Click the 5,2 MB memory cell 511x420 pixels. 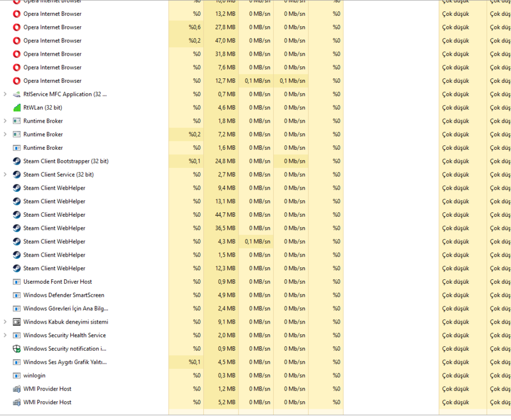(x=221, y=402)
